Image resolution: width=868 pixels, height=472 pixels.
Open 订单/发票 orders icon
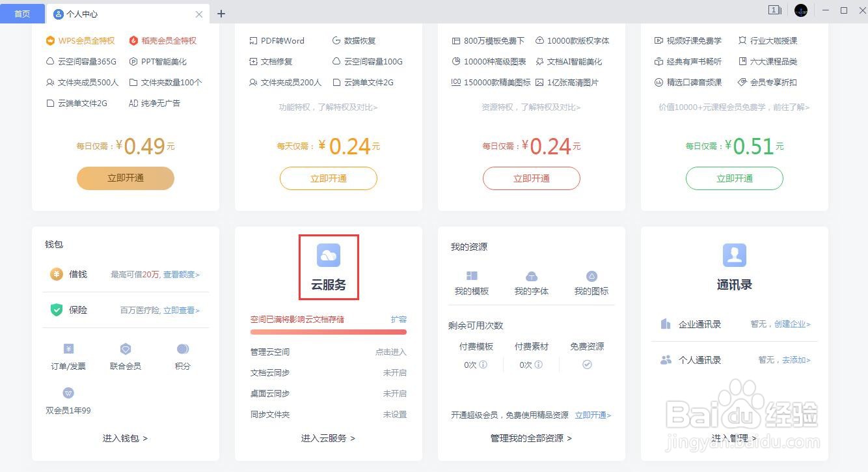[68, 349]
